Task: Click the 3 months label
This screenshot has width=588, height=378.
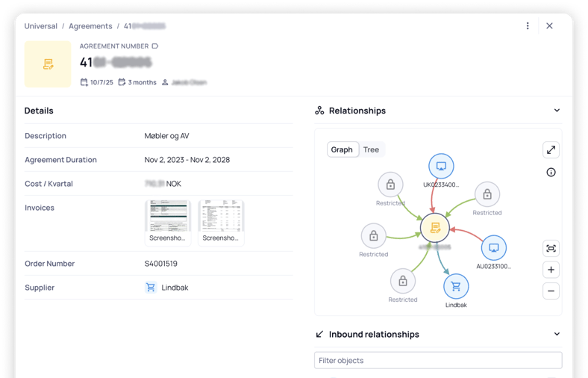Action: point(142,83)
